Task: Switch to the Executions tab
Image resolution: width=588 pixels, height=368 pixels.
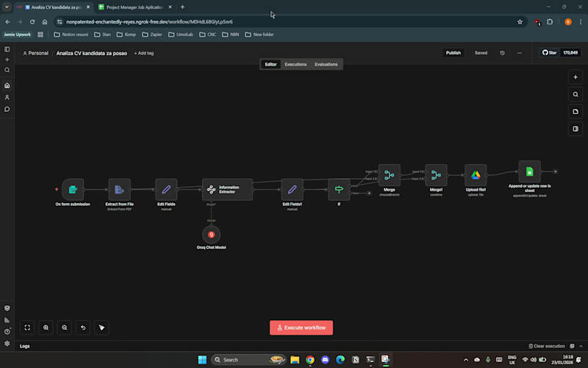Action: pos(295,64)
